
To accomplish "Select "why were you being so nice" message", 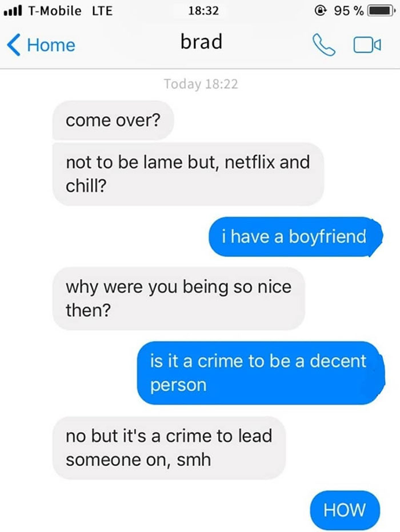I will coord(179,299).
